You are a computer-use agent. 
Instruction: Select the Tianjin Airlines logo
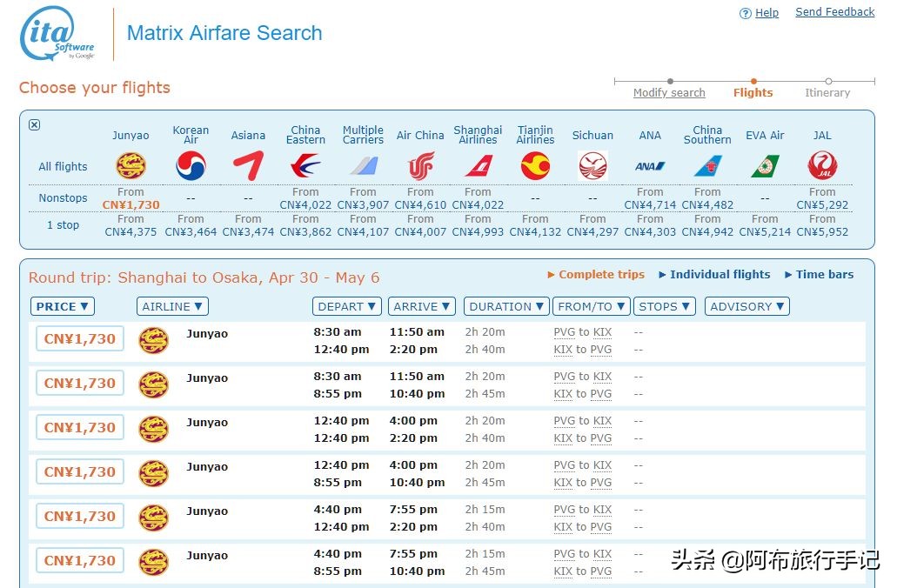click(x=535, y=166)
